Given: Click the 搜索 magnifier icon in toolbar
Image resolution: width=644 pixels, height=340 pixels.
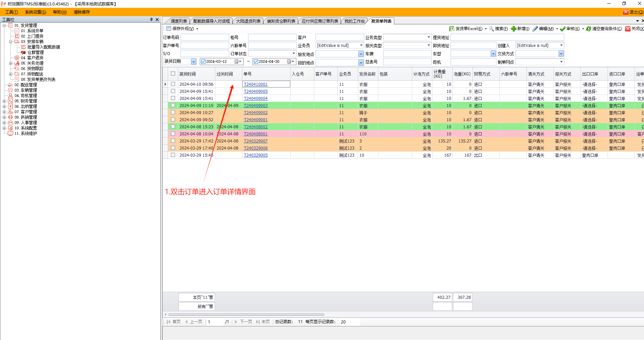Looking at the screenshot, I should point(491,29).
